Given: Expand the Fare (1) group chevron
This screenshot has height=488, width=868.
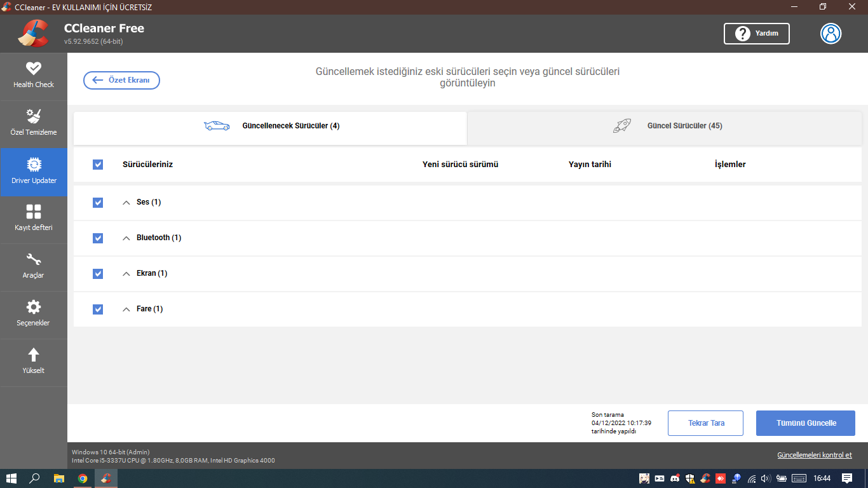Looking at the screenshot, I should point(126,309).
